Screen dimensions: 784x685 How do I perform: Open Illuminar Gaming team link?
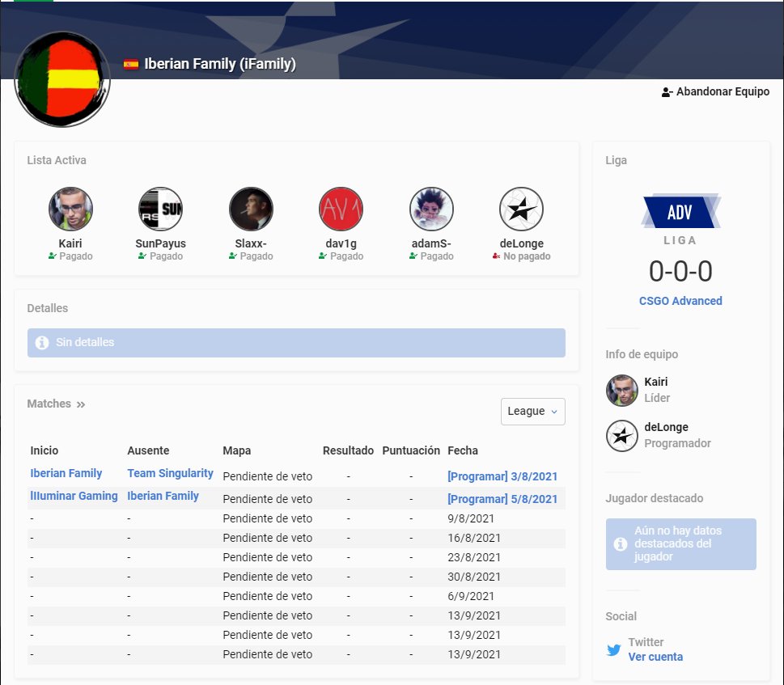[74, 496]
